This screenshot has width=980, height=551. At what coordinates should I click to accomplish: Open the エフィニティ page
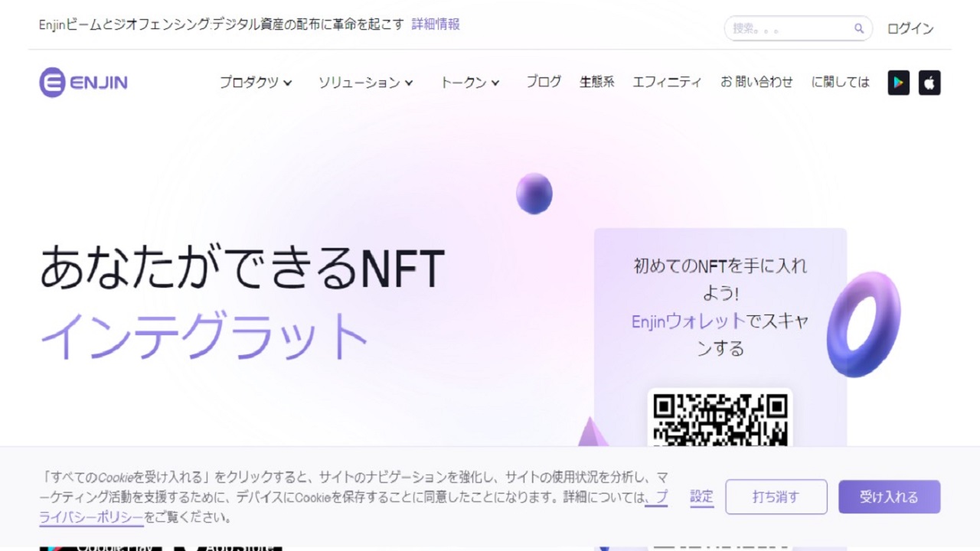pyautogui.click(x=667, y=82)
